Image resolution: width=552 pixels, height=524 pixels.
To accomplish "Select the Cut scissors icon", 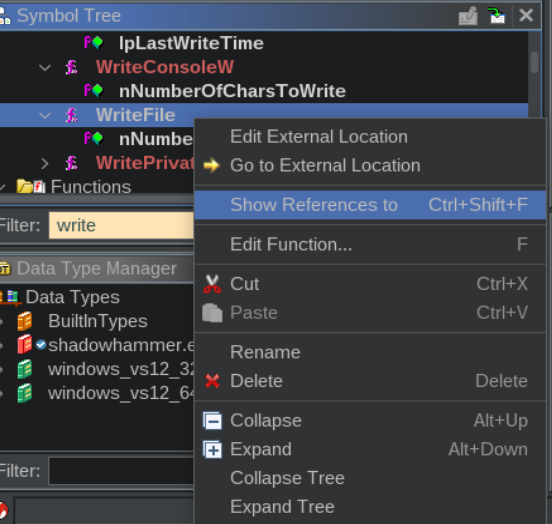I will (212, 284).
